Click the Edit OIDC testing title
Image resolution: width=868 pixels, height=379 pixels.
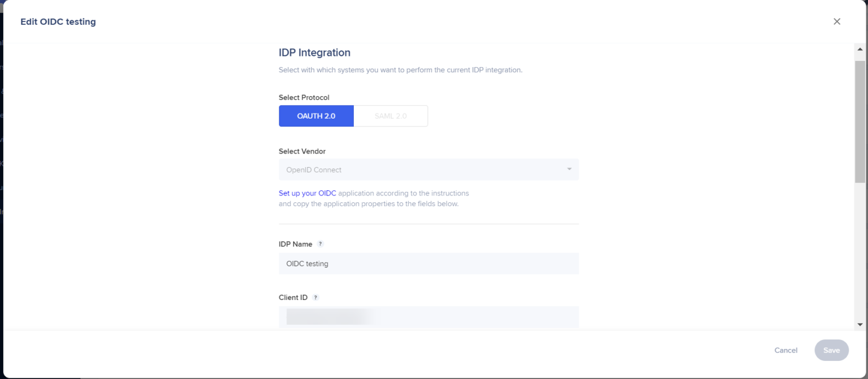58,21
